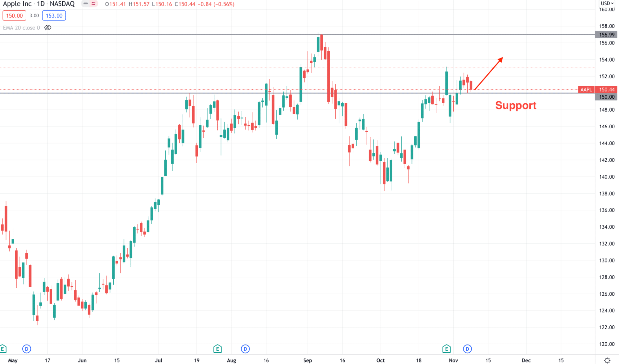
Task: Click the 146.00 price scale label
Action: [607, 126]
